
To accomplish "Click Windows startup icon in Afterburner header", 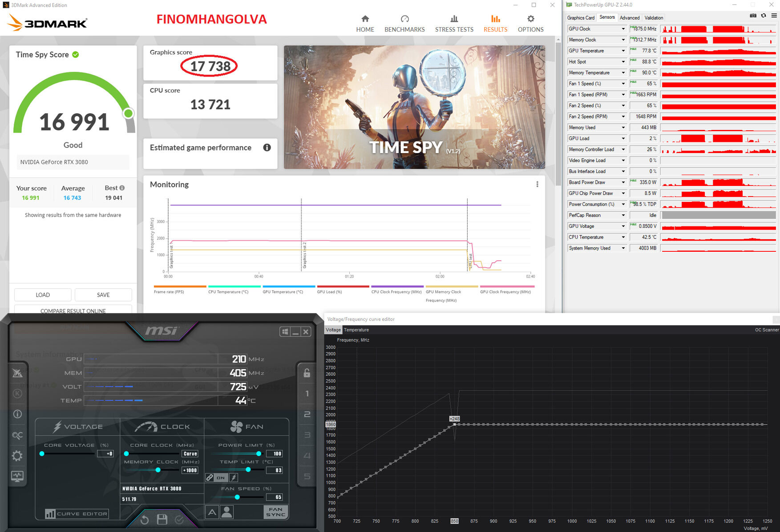I will [x=285, y=331].
